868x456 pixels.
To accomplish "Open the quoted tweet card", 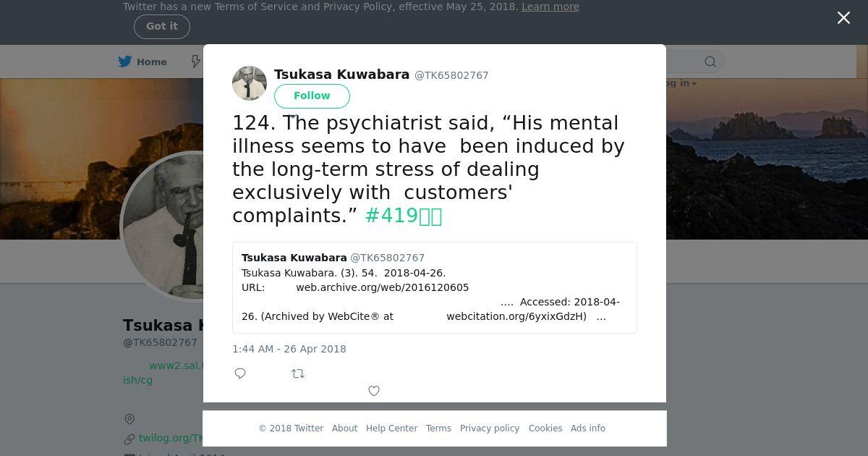I will click(x=435, y=287).
